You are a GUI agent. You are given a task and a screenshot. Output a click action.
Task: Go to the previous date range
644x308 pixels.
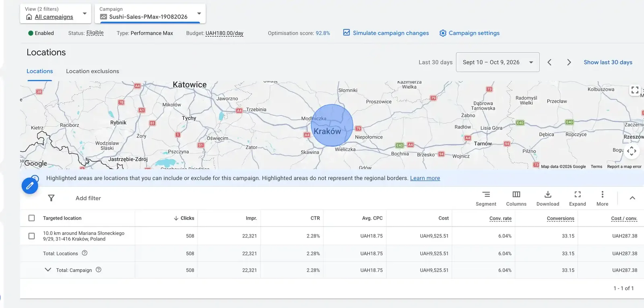point(549,62)
